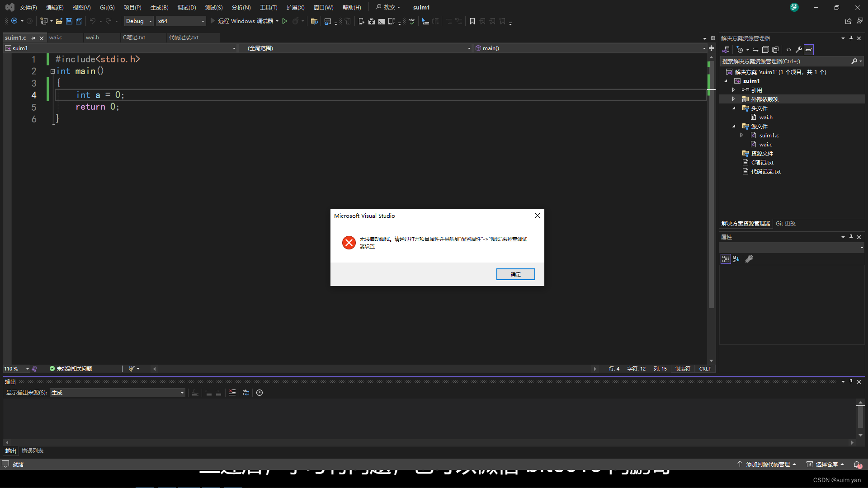Click the Save All toolbar icon
Viewport: 868px width, 488px height.
pos(79,21)
